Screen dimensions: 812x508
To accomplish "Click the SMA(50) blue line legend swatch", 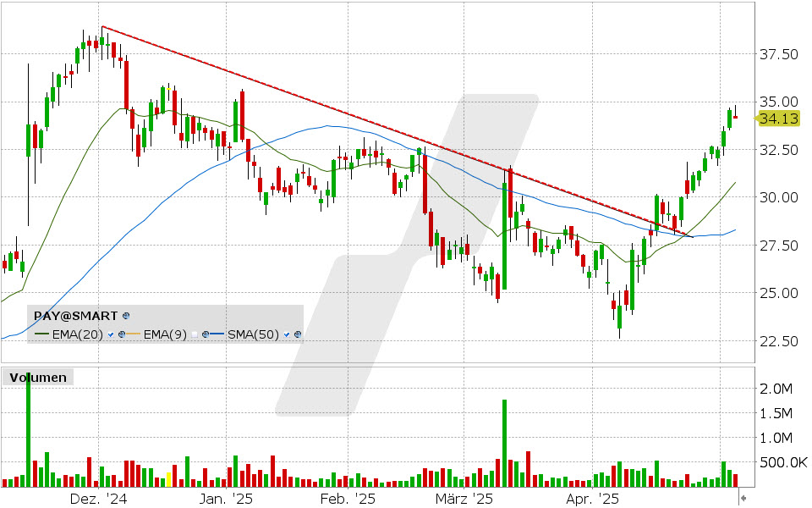I will [x=218, y=335].
